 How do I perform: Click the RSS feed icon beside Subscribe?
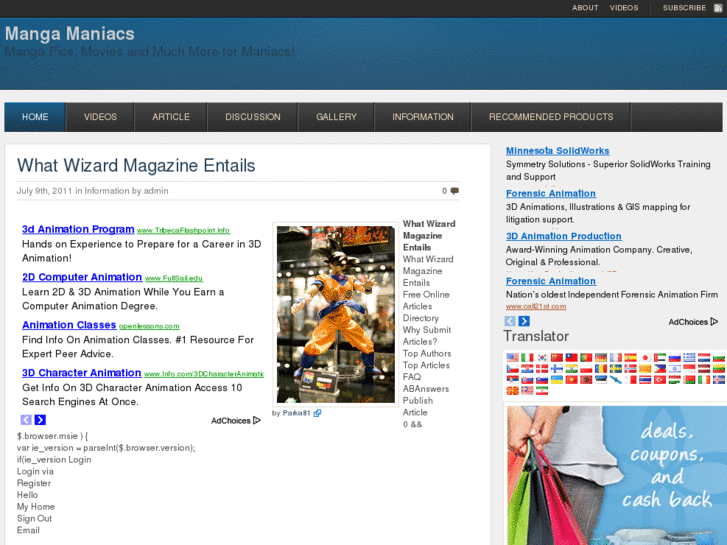(x=717, y=8)
